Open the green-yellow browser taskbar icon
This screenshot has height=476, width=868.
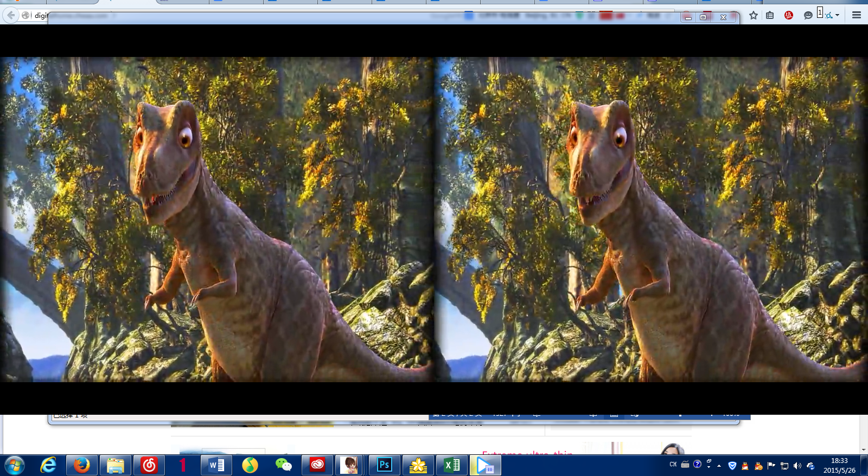[250, 465]
